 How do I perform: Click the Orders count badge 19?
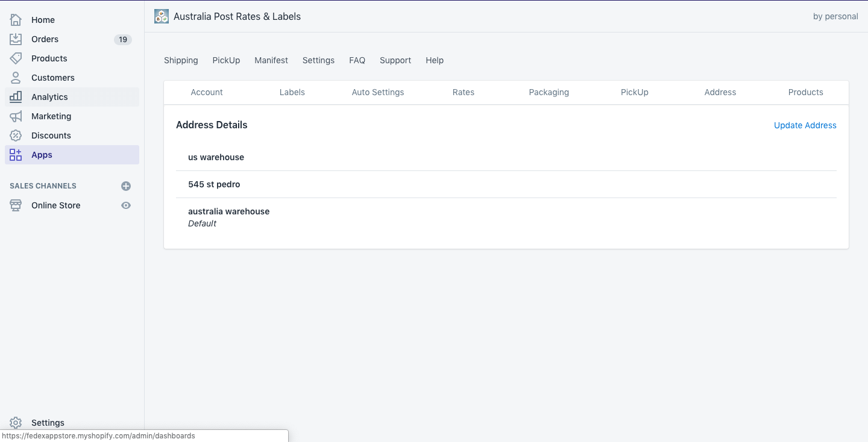tap(123, 40)
